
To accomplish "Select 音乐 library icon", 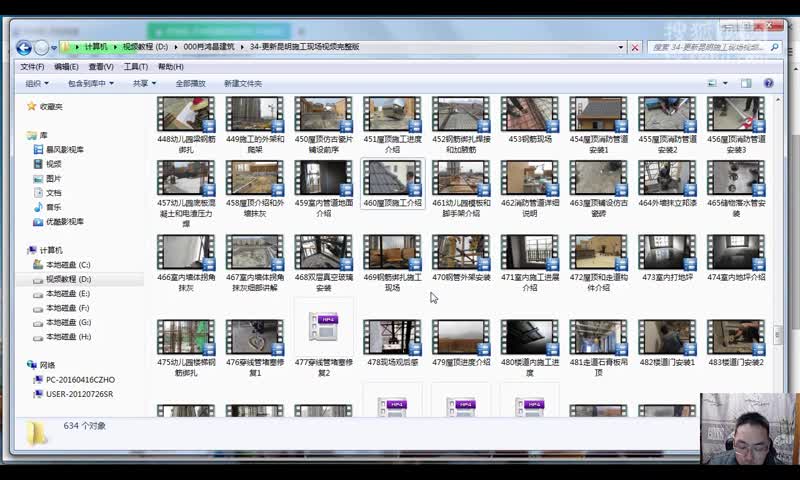I will (38, 207).
